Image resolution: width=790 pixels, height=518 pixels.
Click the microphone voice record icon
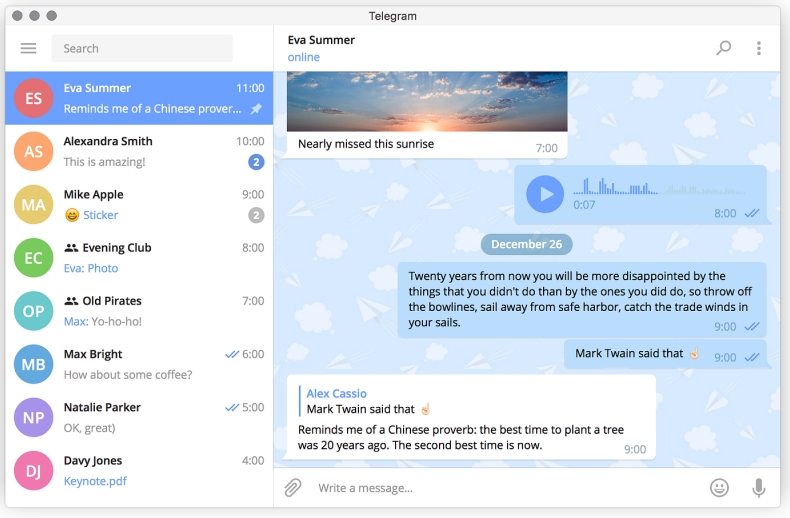759,488
